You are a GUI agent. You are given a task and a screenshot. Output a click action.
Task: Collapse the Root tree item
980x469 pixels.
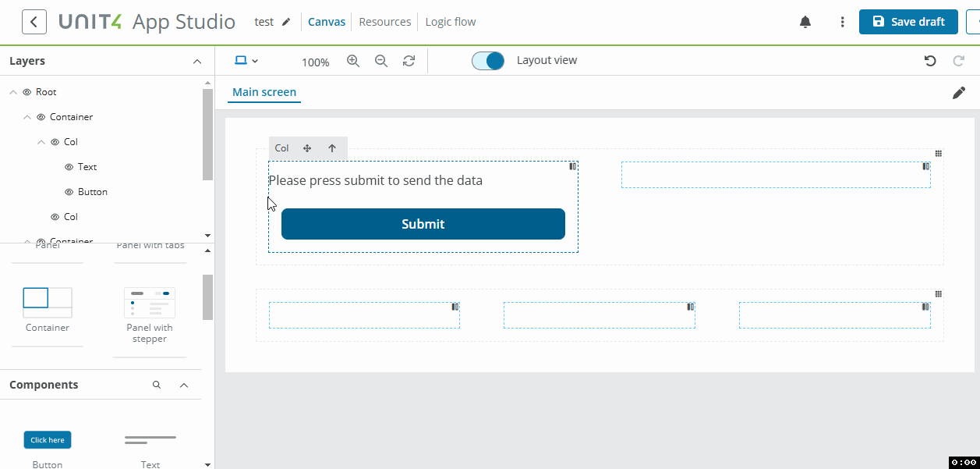coord(12,91)
